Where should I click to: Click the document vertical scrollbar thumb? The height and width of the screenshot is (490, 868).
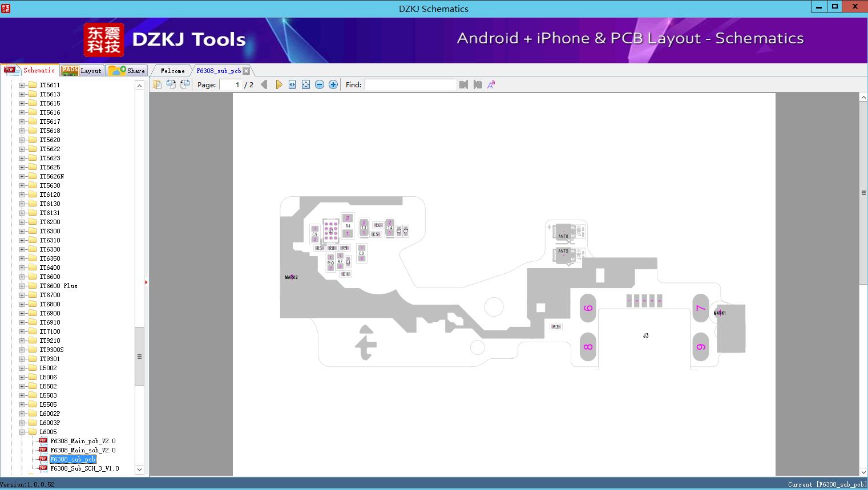point(863,193)
